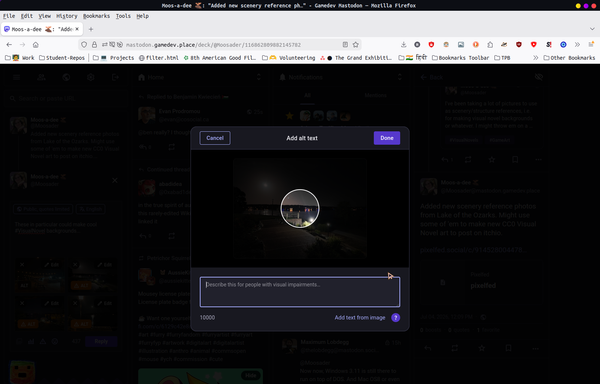
Task: Click the Done button in alt text dialog
Action: coord(387,138)
